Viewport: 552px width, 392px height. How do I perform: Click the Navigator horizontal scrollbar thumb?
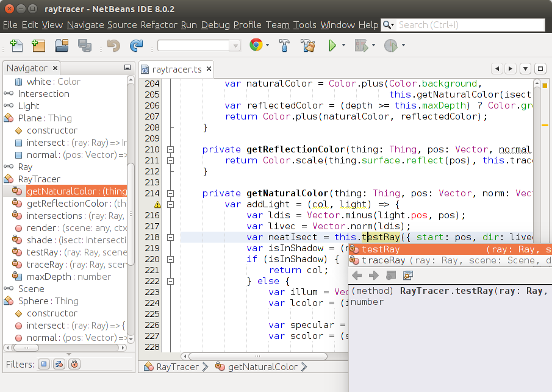click(26, 347)
